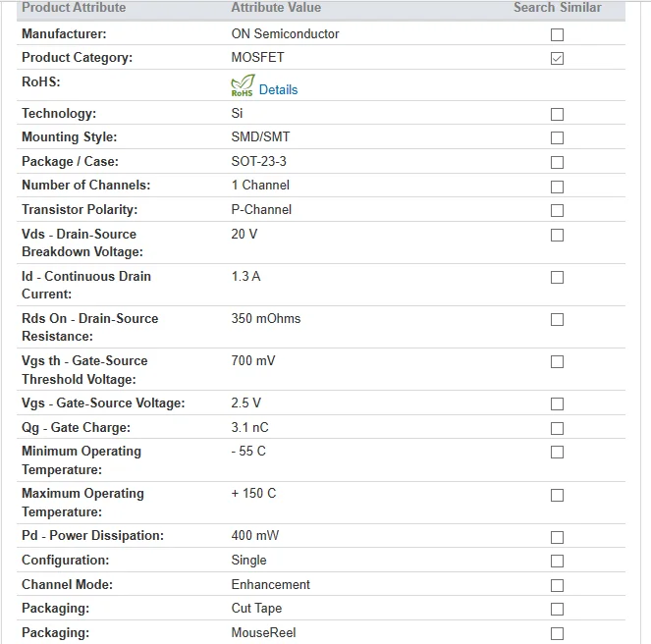Uncheck the Product Category MOSFET checkbox
651x644 pixels.
point(557,58)
